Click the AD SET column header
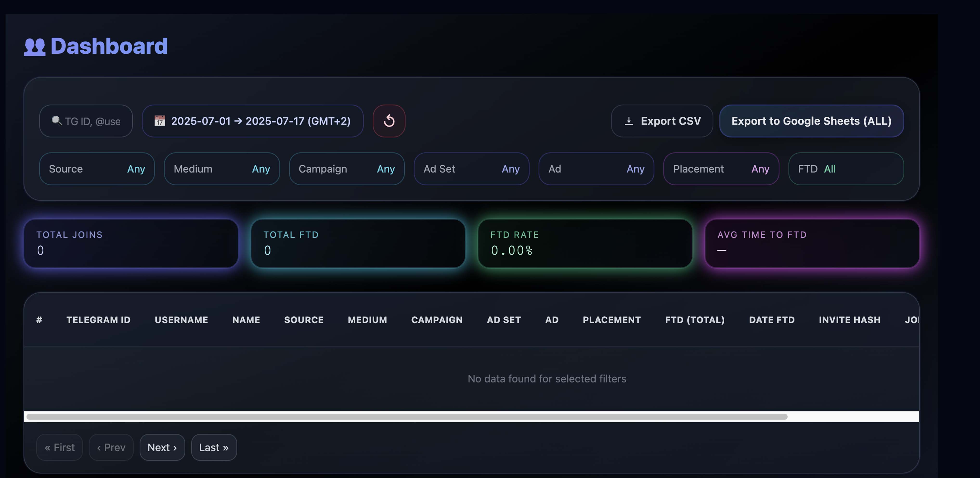This screenshot has width=980, height=478. 504,320
